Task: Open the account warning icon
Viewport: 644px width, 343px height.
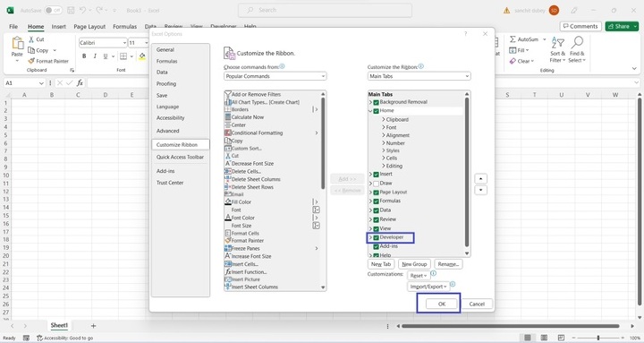Action: point(506,11)
